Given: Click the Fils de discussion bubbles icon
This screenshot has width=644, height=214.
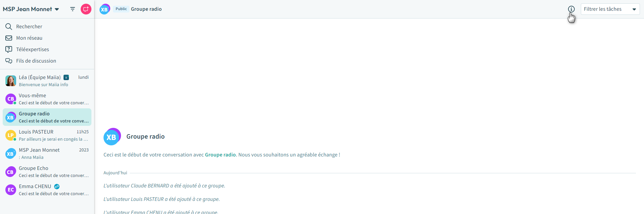Looking at the screenshot, I should [9, 61].
